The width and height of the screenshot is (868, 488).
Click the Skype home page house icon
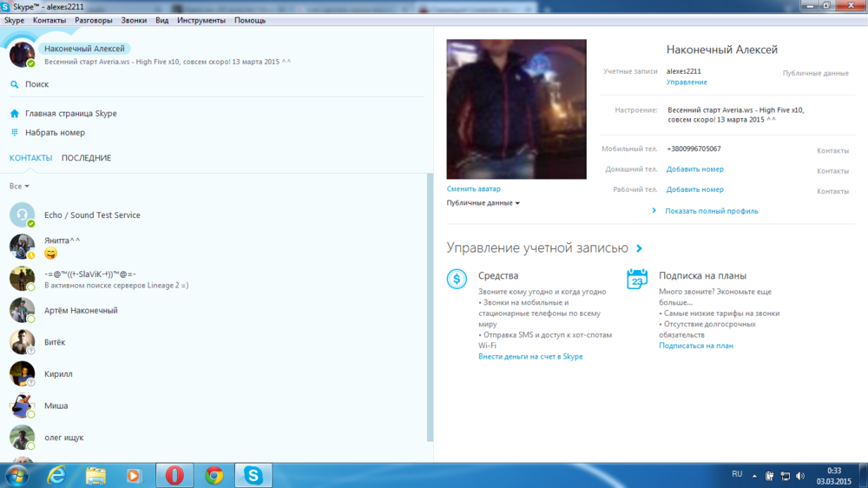click(15, 114)
